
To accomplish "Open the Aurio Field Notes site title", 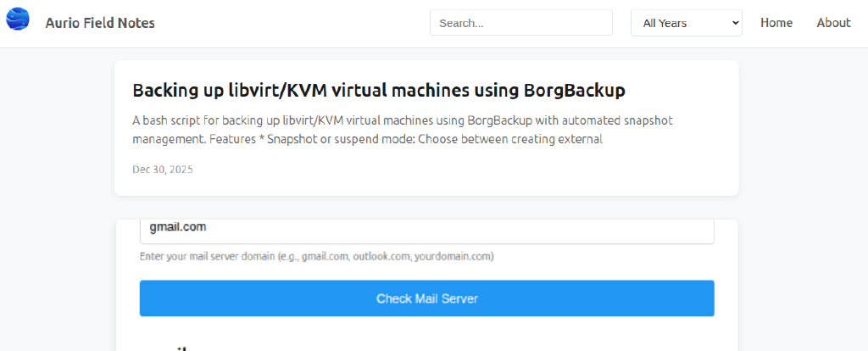I will pos(100,23).
